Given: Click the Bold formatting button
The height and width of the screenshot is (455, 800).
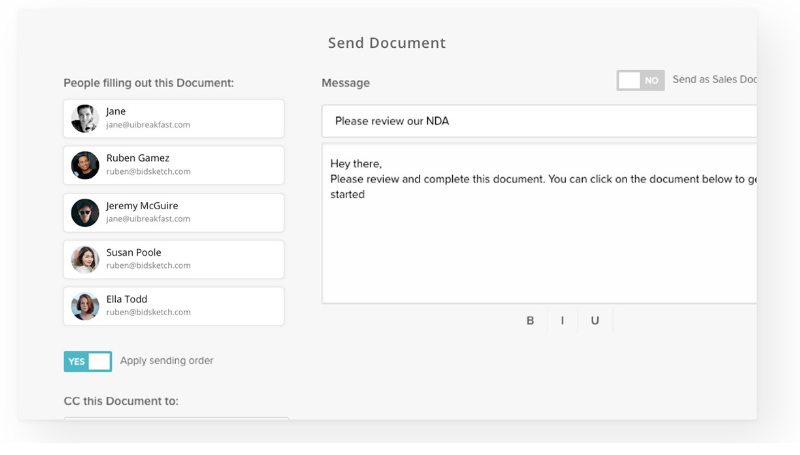Looking at the screenshot, I should [x=530, y=320].
